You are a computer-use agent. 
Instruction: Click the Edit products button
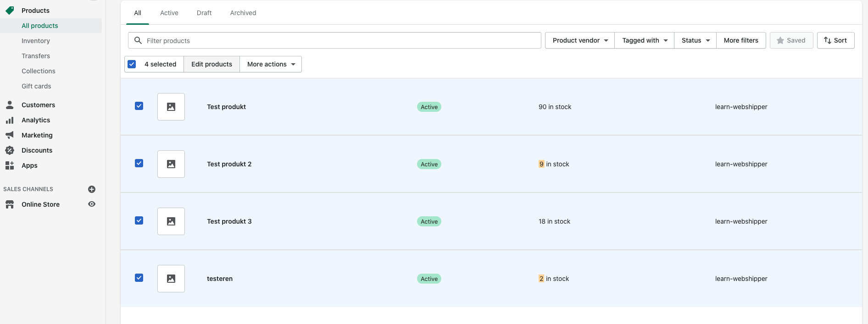[x=211, y=64]
